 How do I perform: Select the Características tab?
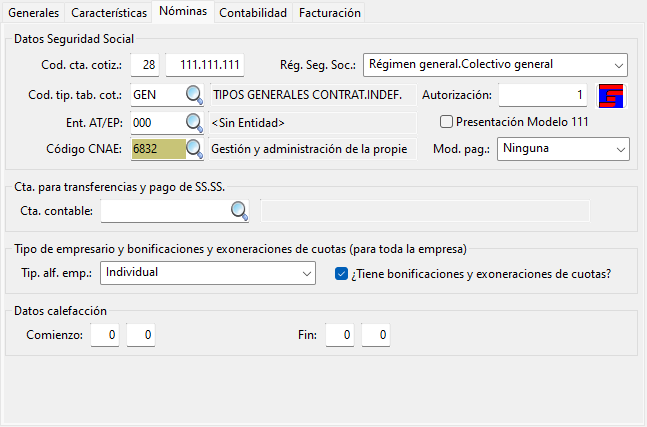109,13
